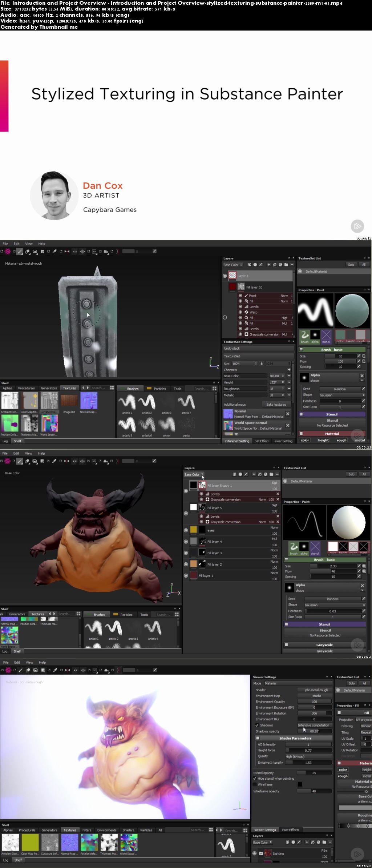The image size is (372, 868).
Task: Switch to the All shelf tab
Action: click(160, 830)
